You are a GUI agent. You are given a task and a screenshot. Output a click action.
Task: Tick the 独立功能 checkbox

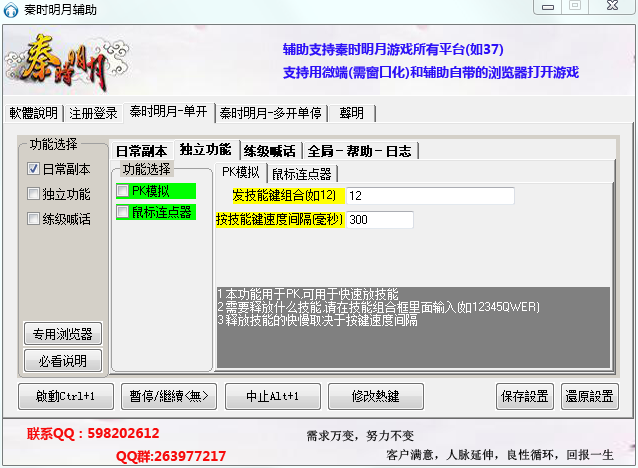pyautogui.click(x=33, y=194)
